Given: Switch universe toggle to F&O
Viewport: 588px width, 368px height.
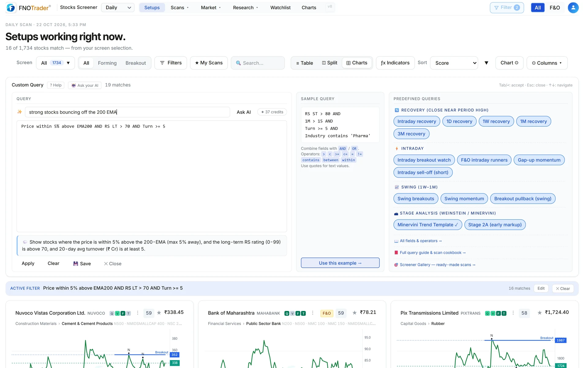Looking at the screenshot, I should pyautogui.click(x=555, y=8).
